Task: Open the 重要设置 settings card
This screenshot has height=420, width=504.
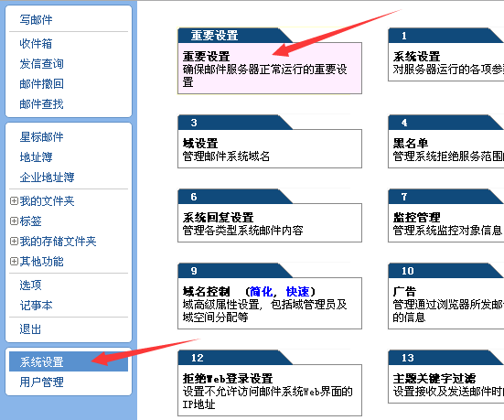Action: 270,69
